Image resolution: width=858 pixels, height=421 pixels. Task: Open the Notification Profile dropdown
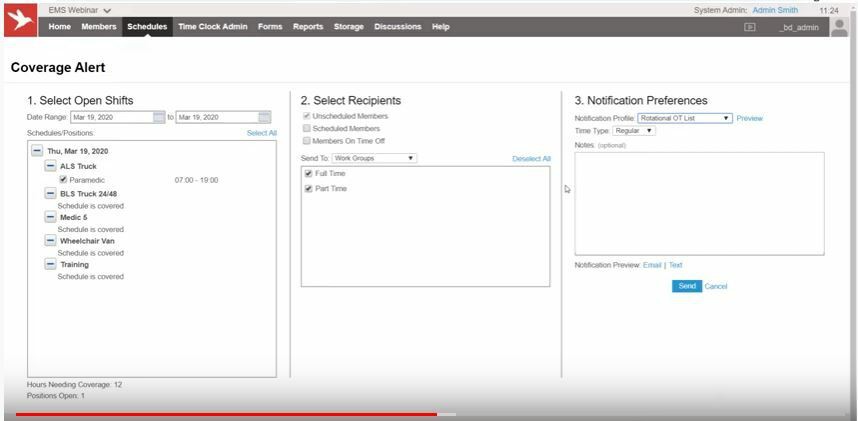pos(685,118)
